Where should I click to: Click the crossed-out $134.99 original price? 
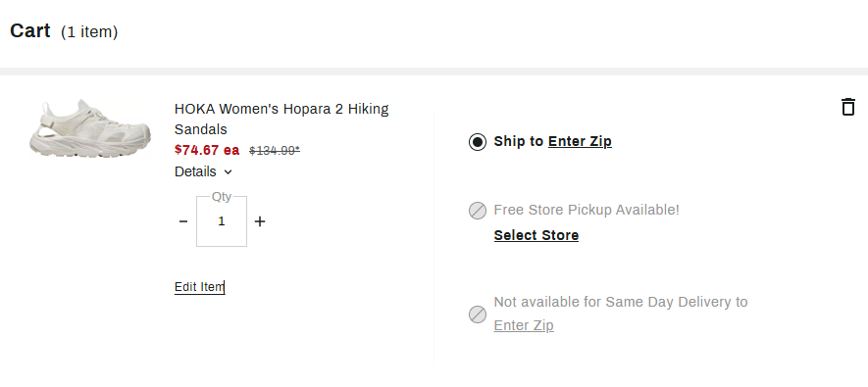275,150
